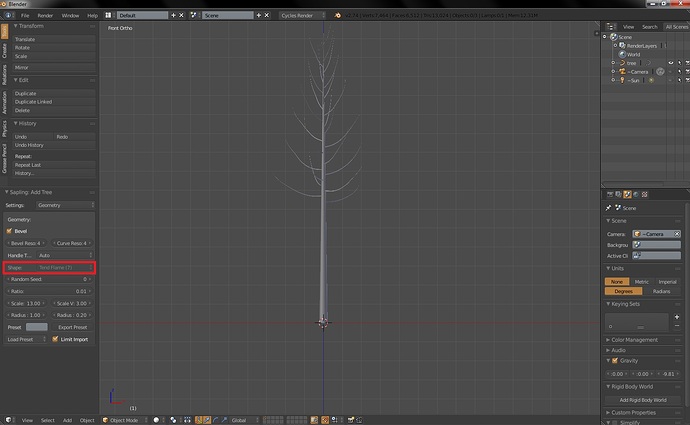Screen dimensions: 690x425
Task: Toggle the Limit Import checkbox
Action: click(x=55, y=339)
